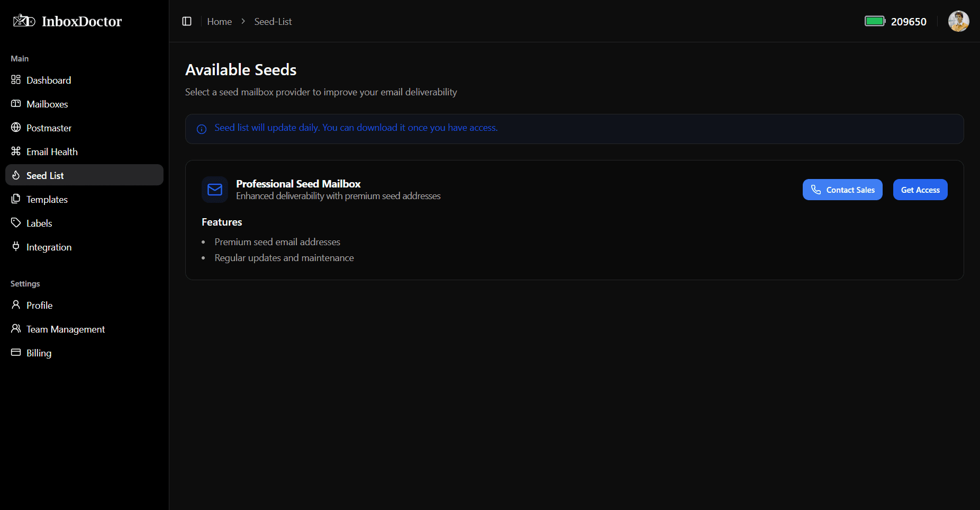Click the 'Enhanced deliverability with premium seed addresses' text

tap(338, 196)
